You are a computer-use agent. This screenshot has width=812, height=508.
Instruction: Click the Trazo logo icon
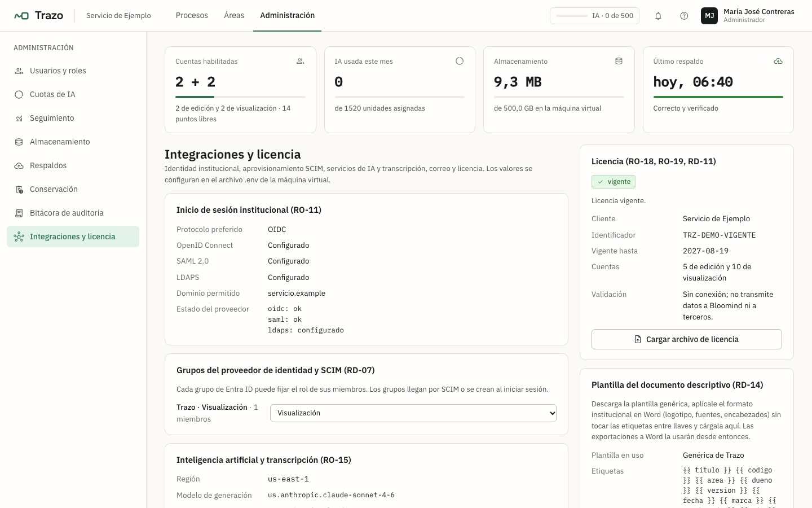coord(21,16)
